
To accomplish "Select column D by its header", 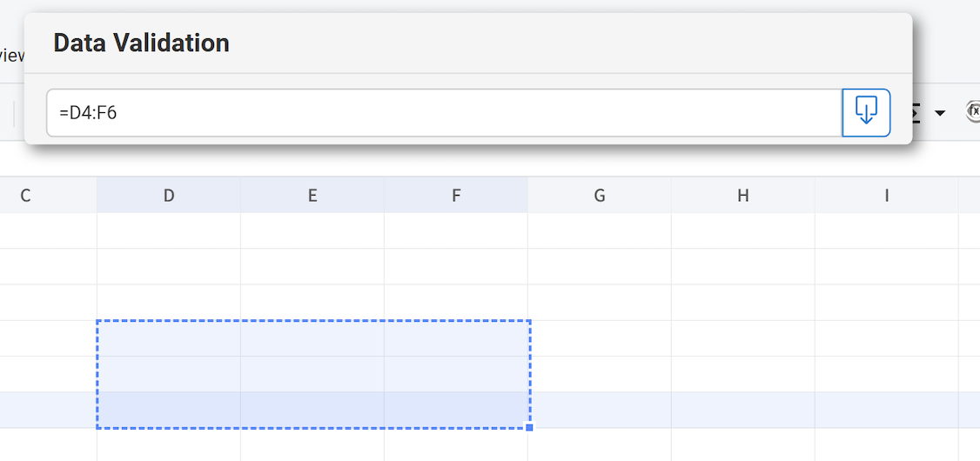I will [169, 196].
